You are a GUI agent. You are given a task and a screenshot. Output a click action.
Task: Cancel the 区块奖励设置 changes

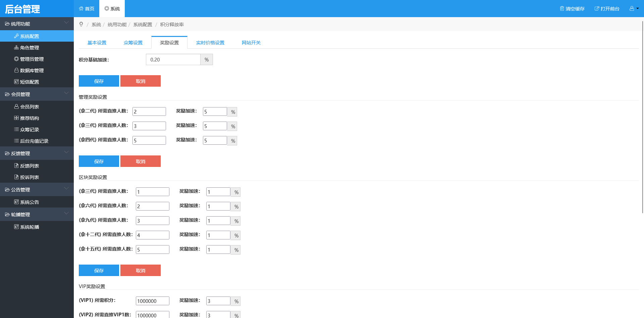tap(141, 270)
